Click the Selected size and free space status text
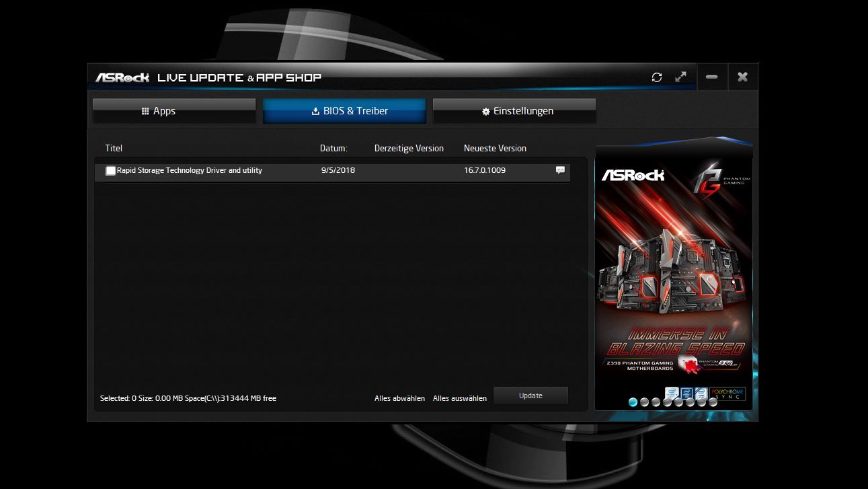Screen dimensions: 868x489 click(x=188, y=398)
